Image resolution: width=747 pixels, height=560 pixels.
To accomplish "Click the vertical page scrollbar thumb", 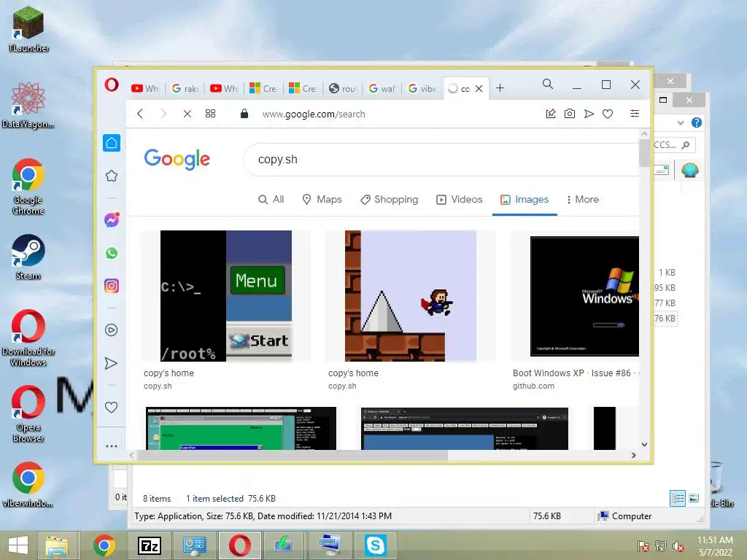I will coord(644,153).
